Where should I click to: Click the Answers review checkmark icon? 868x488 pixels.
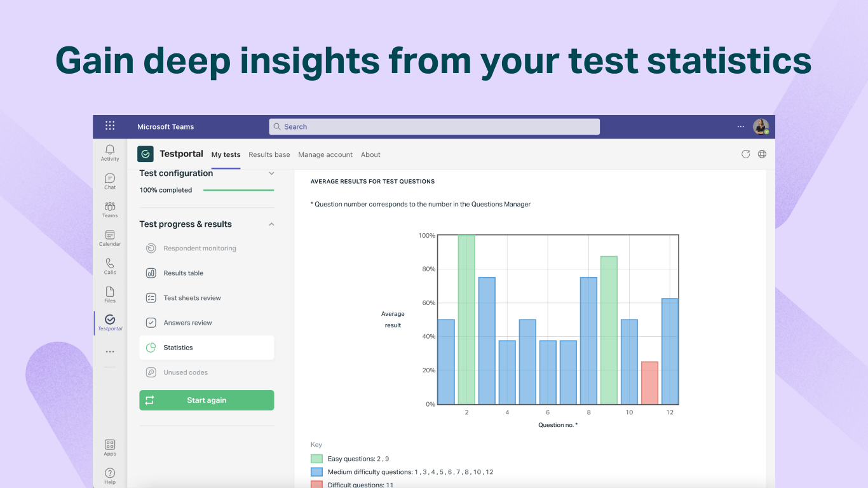coord(151,323)
